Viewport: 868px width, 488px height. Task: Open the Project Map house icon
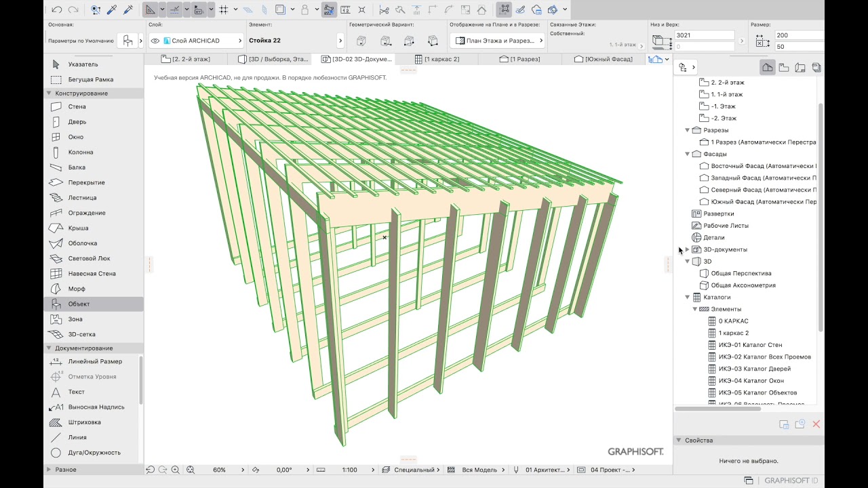pyautogui.click(x=768, y=67)
